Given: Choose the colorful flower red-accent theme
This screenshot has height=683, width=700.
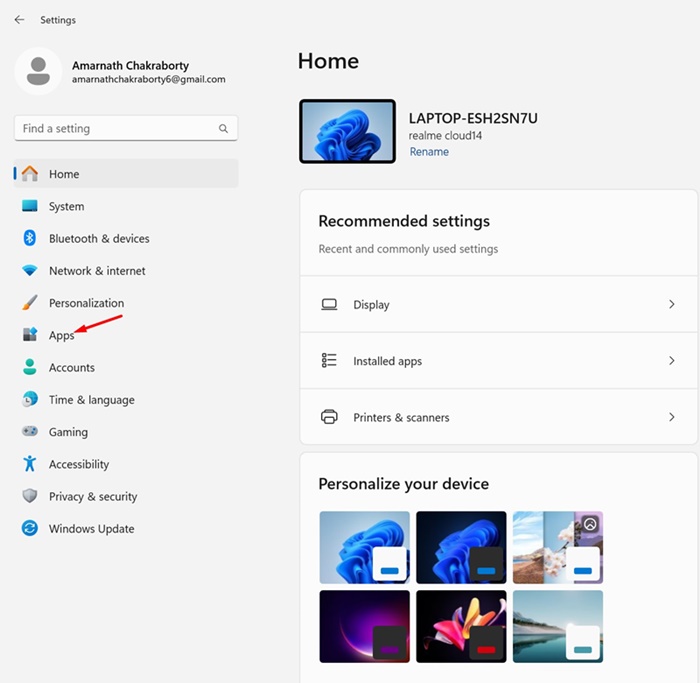Looking at the screenshot, I should pyautogui.click(x=461, y=626).
